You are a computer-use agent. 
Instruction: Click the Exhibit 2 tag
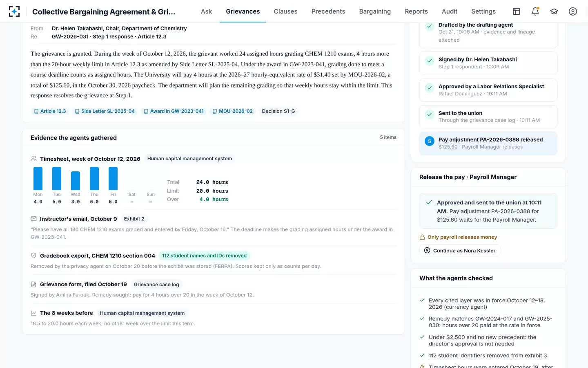click(x=134, y=219)
